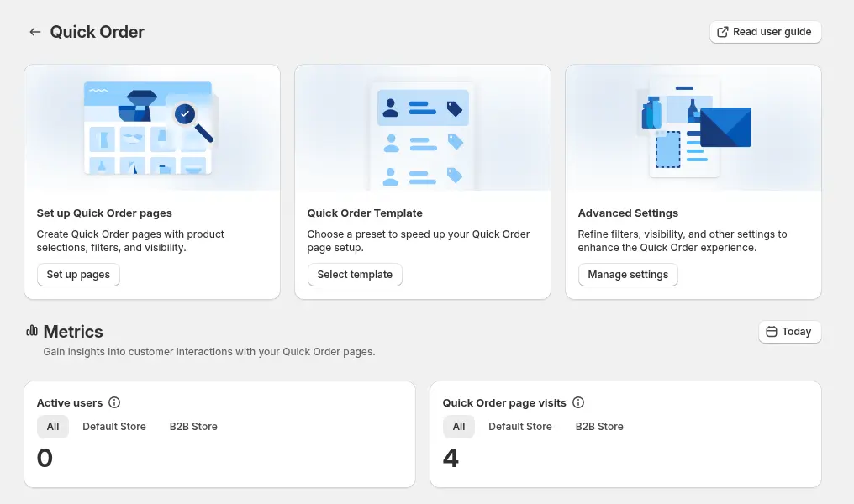
Task: Show info tooltip for Active users
Action: click(x=113, y=402)
